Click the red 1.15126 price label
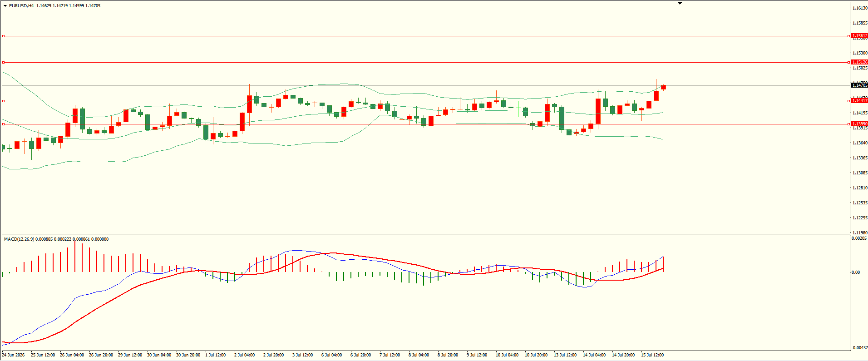The width and height of the screenshot is (868, 361). [859, 62]
